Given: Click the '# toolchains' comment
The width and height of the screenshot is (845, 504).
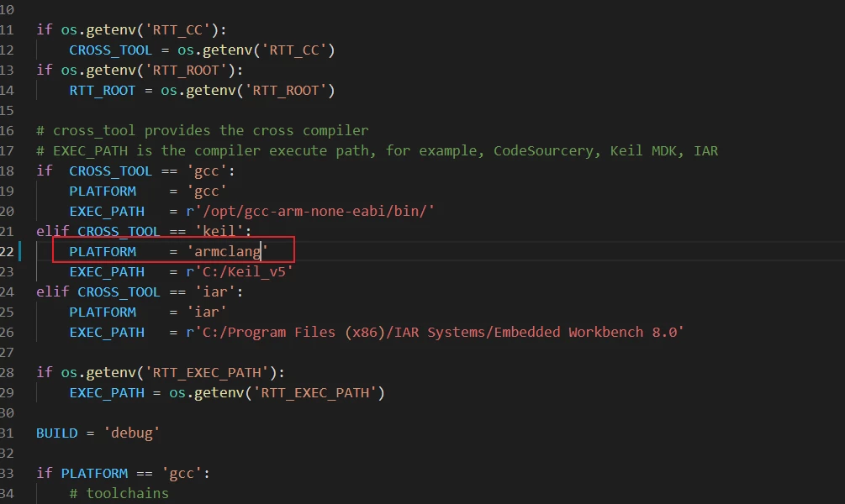Looking at the screenshot, I should (119, 493).
